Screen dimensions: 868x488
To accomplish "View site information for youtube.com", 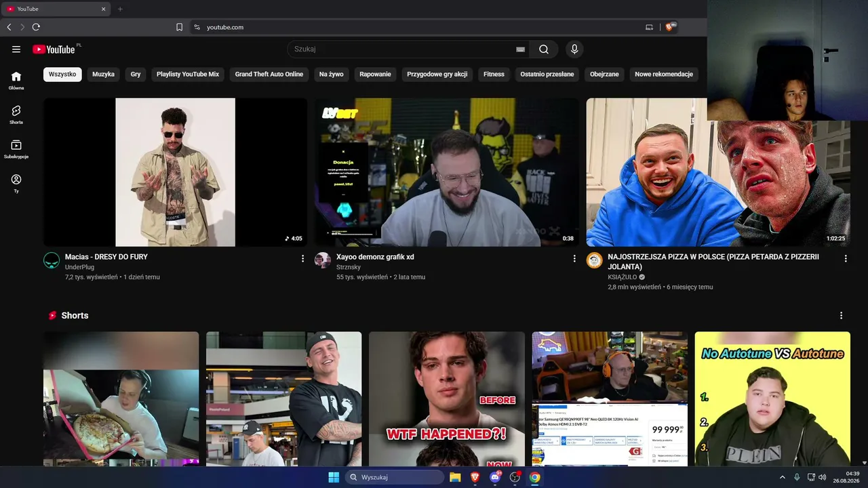I will point(197,27).
